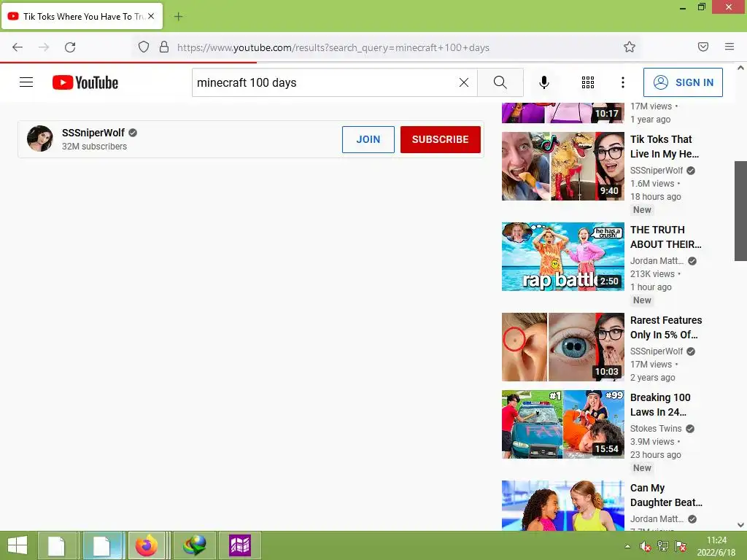Click the Tik Toks That Live In My He... title
747x560 pixels.
pos(664,147)
